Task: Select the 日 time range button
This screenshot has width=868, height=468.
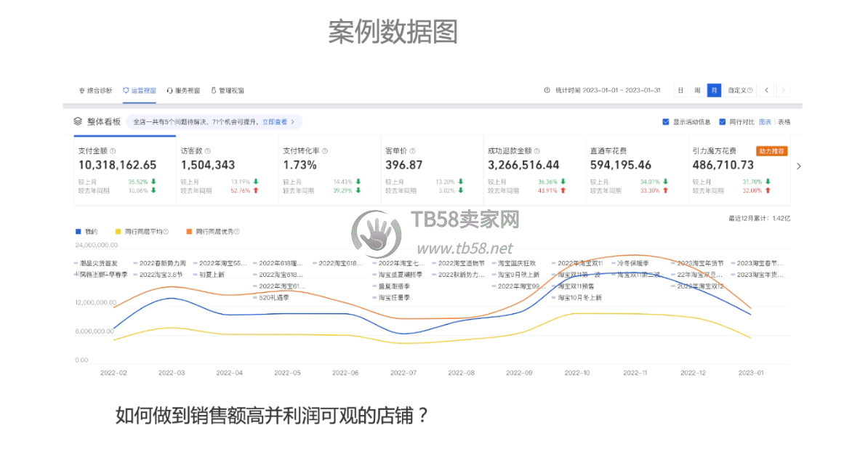Action: (x=681, y=90)
